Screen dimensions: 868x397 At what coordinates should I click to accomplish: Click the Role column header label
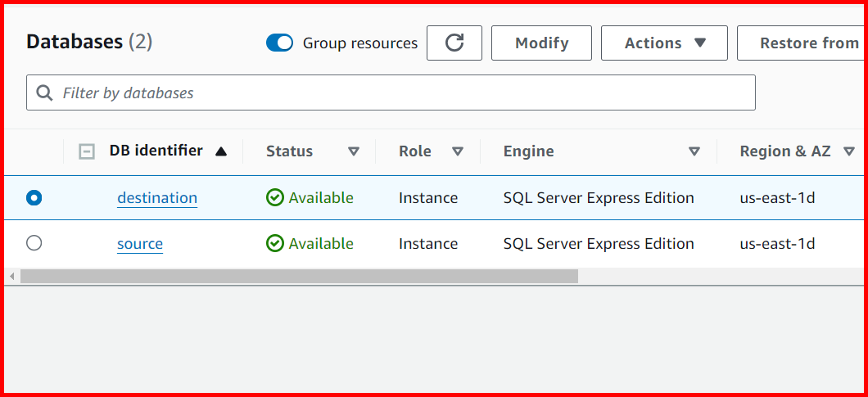coord(414,151)
